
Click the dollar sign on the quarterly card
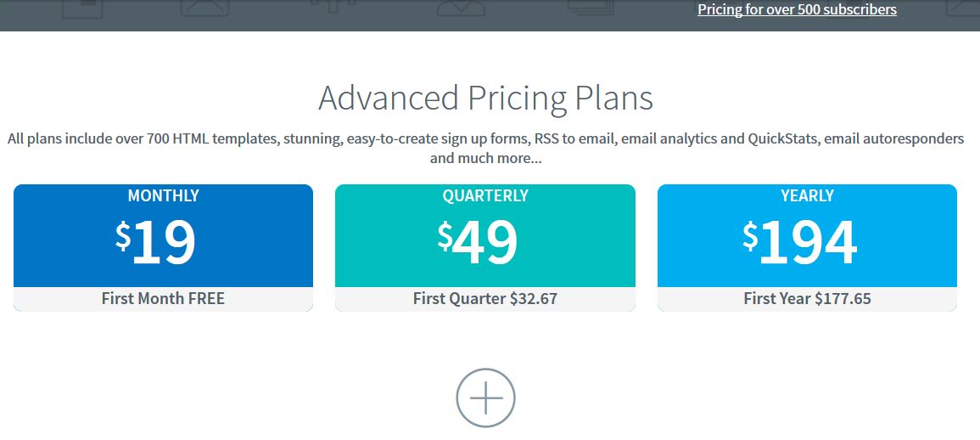[445, 237]
